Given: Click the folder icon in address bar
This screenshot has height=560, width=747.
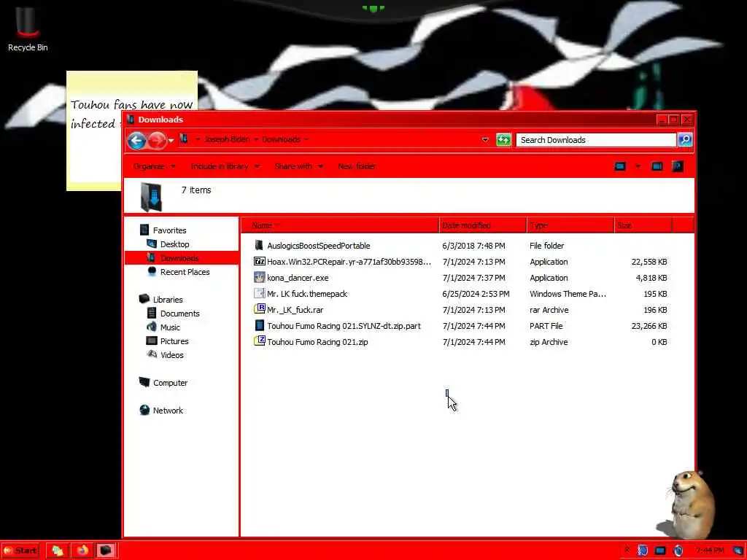Looking at the screenshot, I should pyautogui.click(x=184, y=139).
